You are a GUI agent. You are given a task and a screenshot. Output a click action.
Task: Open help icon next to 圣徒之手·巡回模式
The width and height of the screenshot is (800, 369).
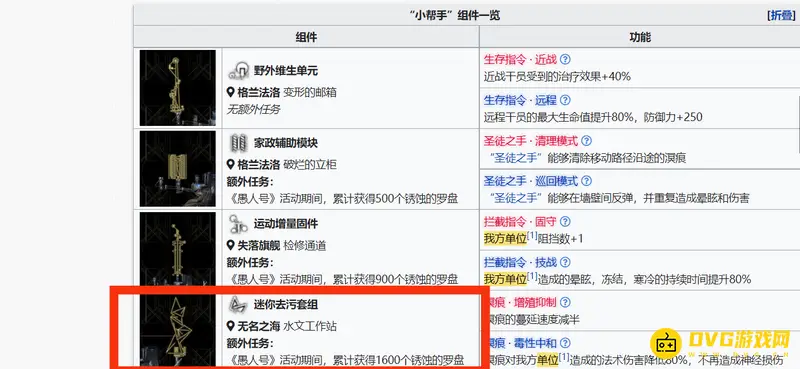(x=587, y=181)
